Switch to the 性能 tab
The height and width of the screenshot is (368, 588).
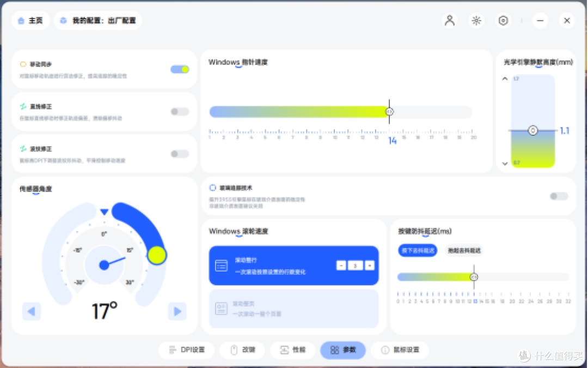click(x=293, y=350)
